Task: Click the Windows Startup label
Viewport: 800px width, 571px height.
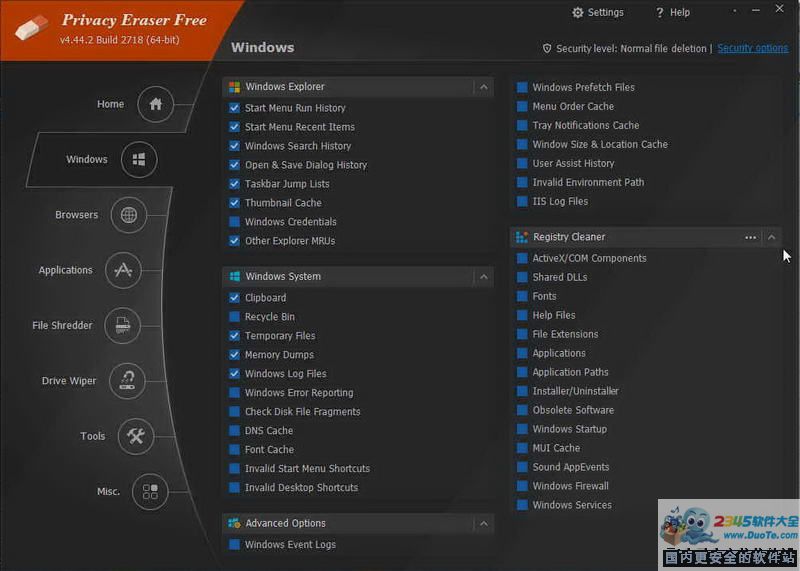Action: [x=569, y=429]
